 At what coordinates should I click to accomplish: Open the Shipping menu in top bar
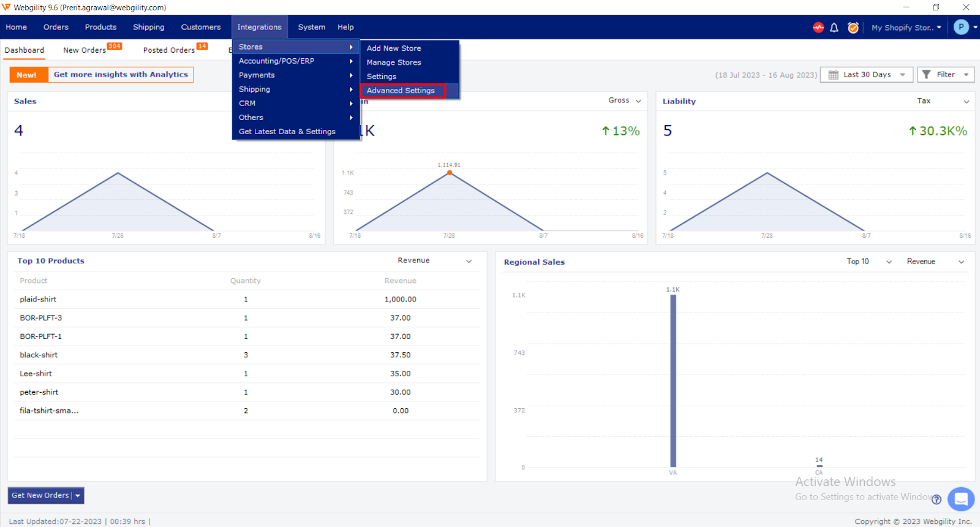[x=149, y=27]
